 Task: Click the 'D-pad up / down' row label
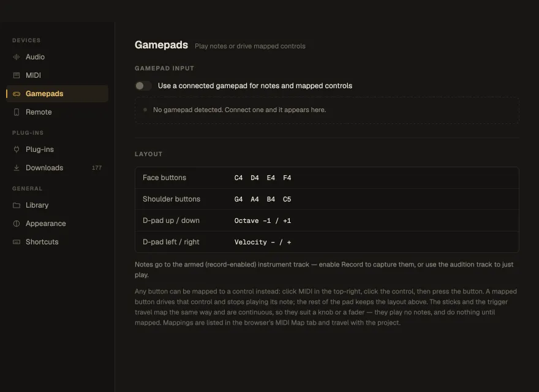click(171, 221)
